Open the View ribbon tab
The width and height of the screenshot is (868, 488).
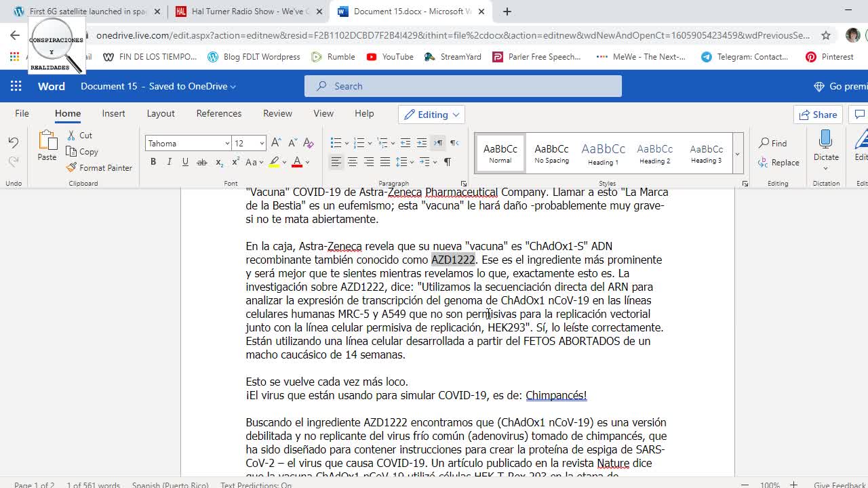tap(323, 114)
